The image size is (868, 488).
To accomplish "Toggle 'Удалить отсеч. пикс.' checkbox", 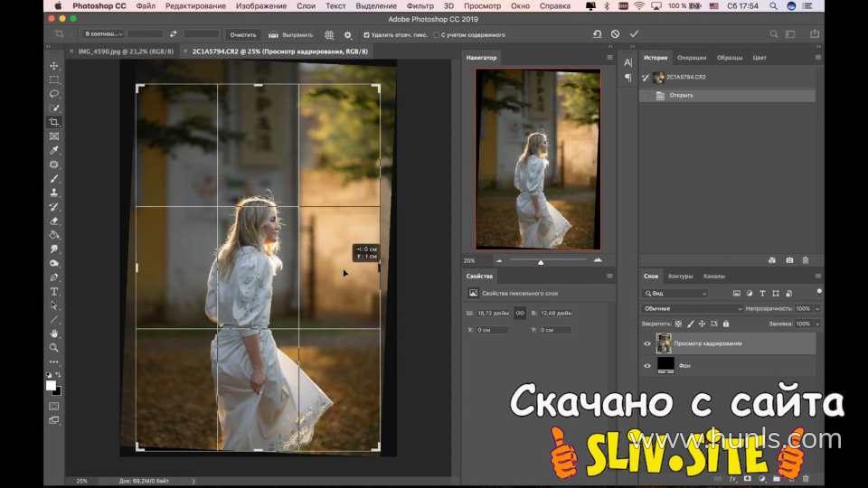I will click(x=366, y=34).
